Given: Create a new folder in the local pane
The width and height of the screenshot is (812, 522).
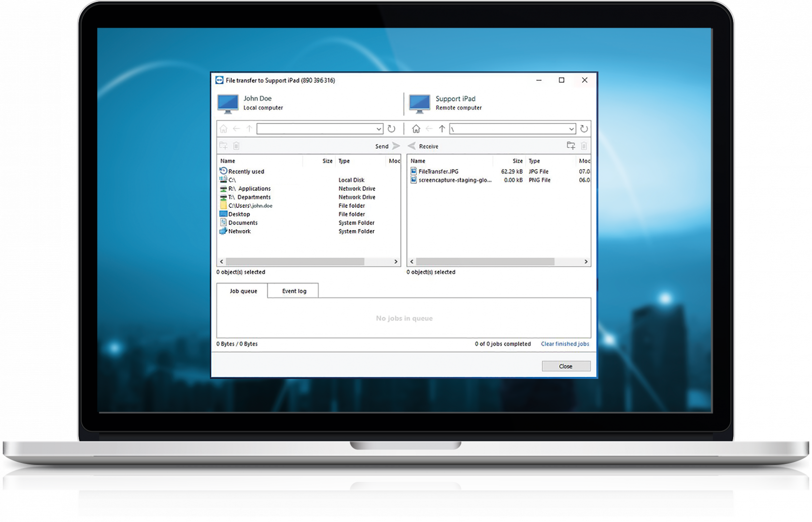Looking at the screenshot, I should coord(224,145).
